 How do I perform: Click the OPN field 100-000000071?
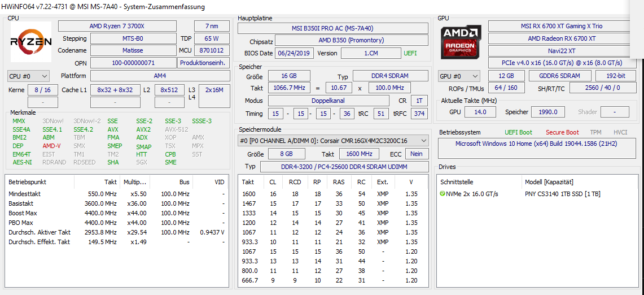tap(133, 63)
